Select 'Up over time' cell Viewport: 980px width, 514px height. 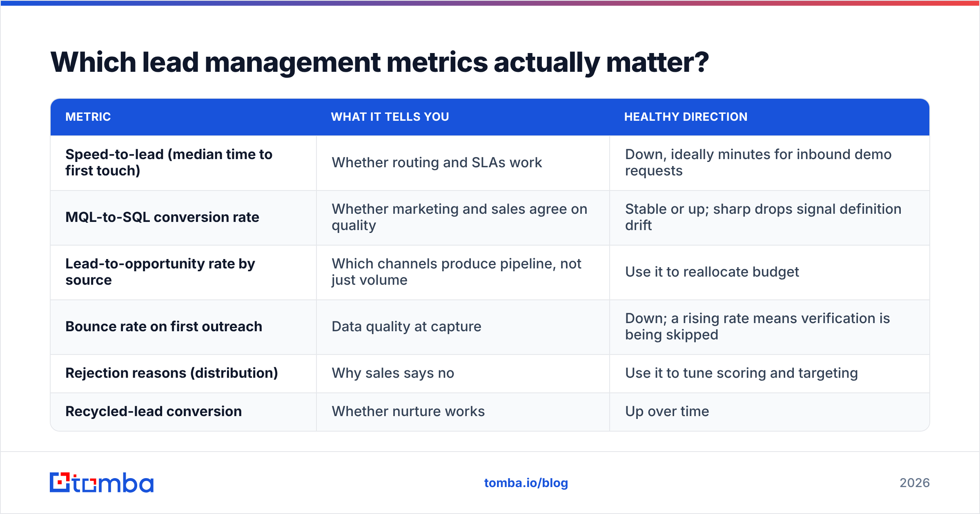pos(770,412)
